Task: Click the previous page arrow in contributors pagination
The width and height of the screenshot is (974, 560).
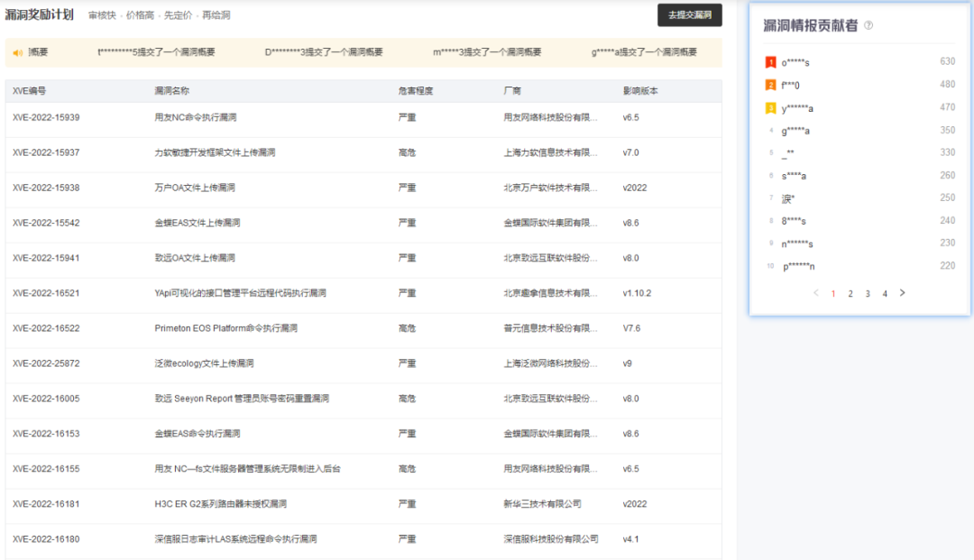Action: pyautogui.click(x=815, y=293)
